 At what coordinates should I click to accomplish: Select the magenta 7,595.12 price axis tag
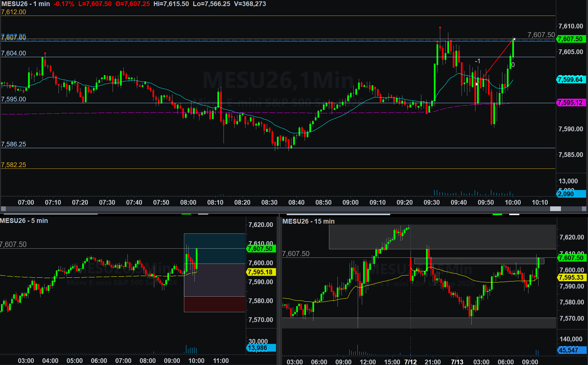[571, 102]
